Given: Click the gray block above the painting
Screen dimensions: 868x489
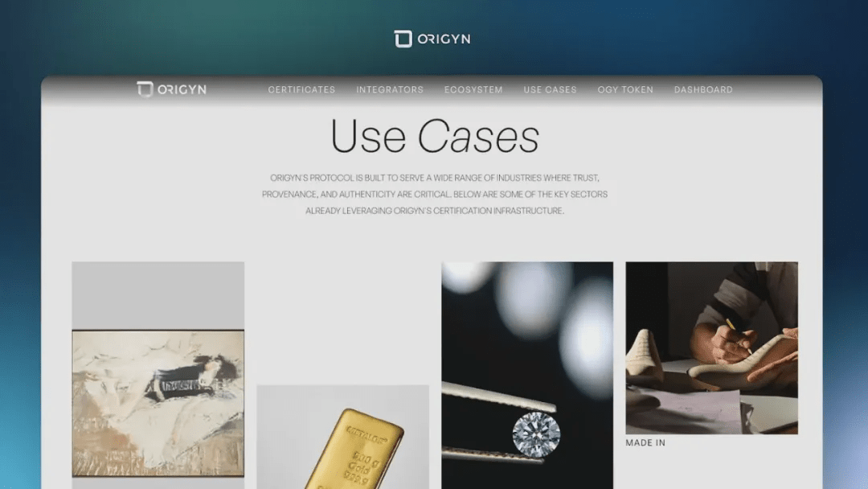Looking at the screenshot, I should (x=158, y=296).
